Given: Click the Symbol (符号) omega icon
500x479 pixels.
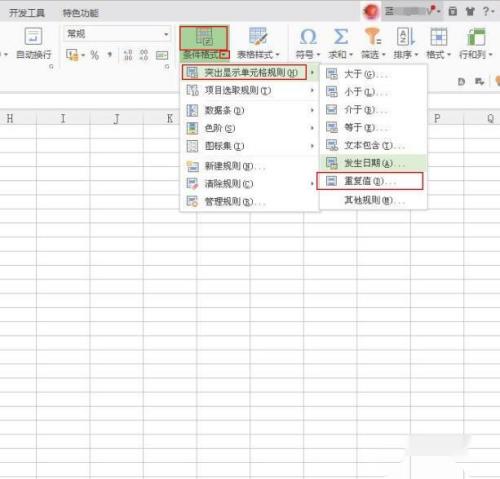Looking at the screenshot, I should coord(308,36).
